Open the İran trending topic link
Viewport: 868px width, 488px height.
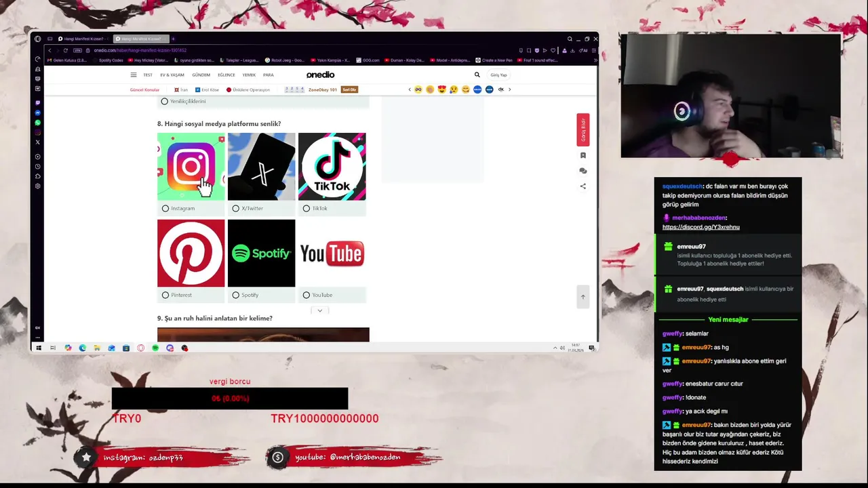(181, 89)
